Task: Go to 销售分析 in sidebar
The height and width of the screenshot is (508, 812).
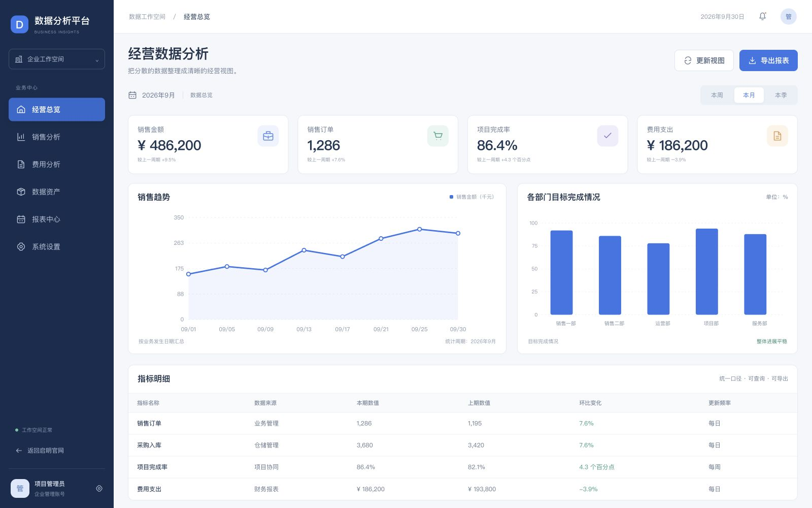Action: click(57, 137)
